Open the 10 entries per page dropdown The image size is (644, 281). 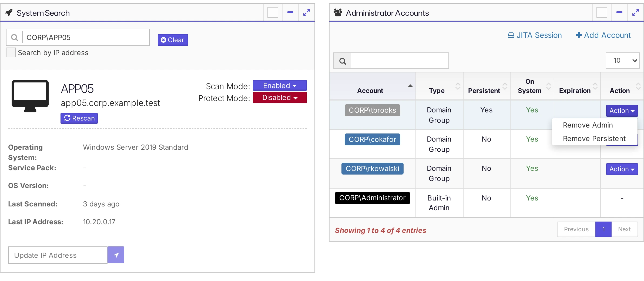622,61
